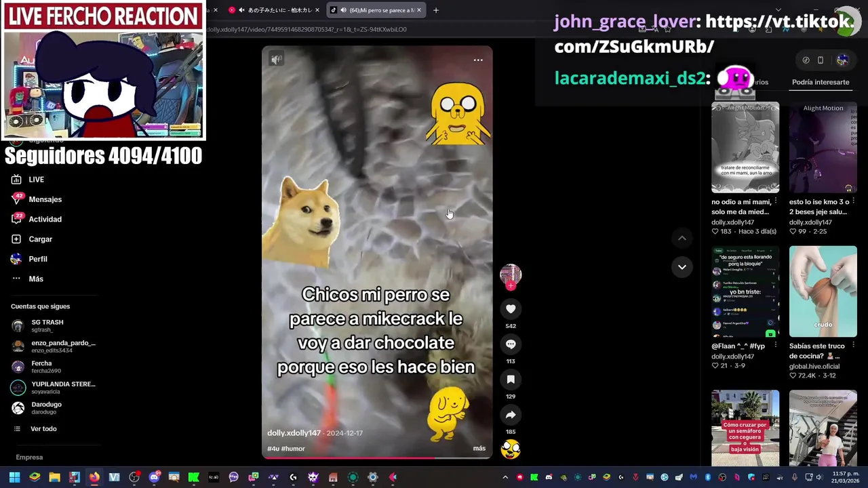This screenshot has height=488, width=868.
Task: Open dolly.xdolly147 username on the video
Action: [x=294, y=433]
